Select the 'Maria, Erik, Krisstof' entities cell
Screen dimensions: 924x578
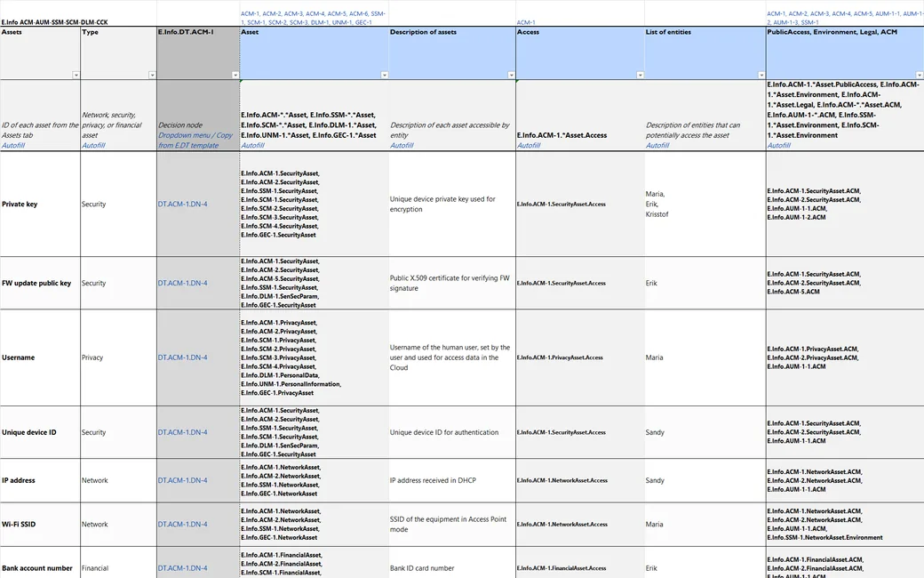[705, 204]
